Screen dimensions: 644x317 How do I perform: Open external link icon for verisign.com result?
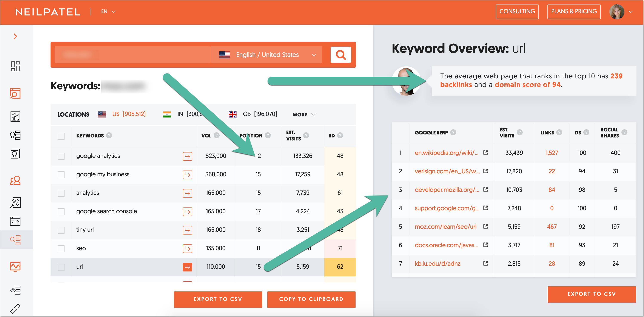tap(486, 171)
